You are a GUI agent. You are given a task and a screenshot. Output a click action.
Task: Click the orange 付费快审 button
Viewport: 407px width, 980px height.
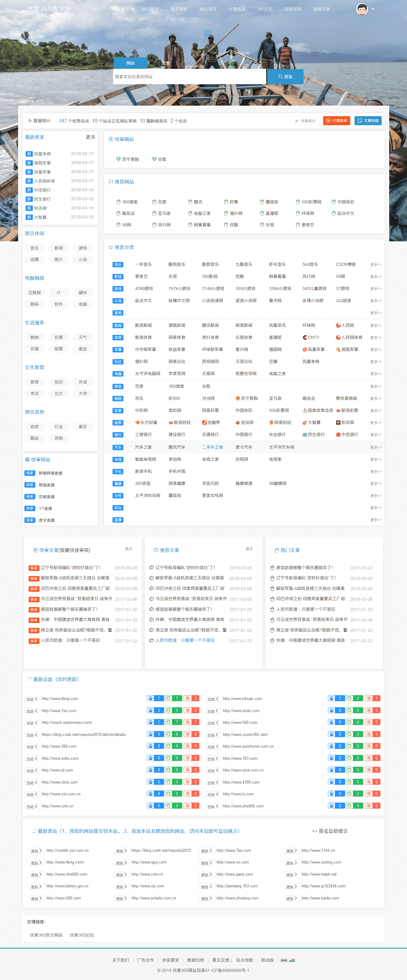(x=337, y=121)
